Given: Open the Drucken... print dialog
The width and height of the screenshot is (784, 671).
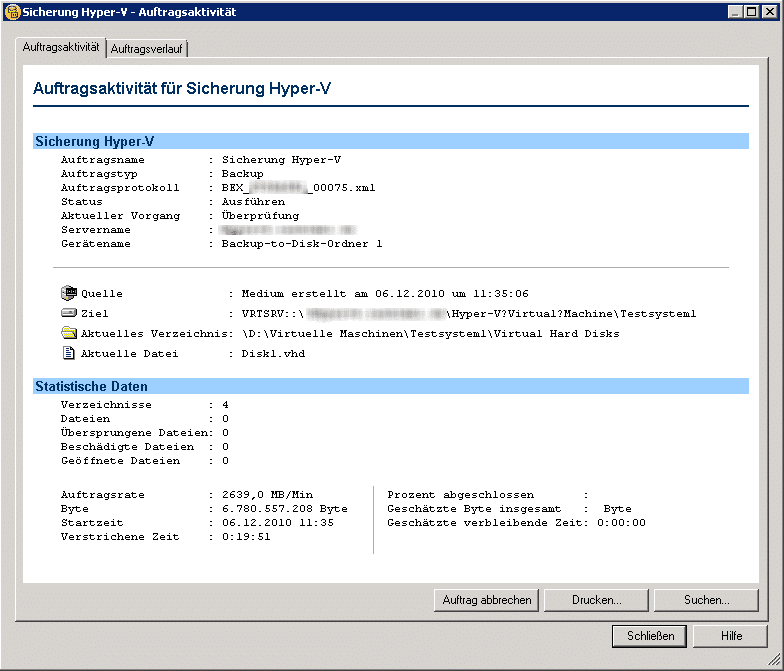Looking at the screenshot, I should click(x=596, y=600).
